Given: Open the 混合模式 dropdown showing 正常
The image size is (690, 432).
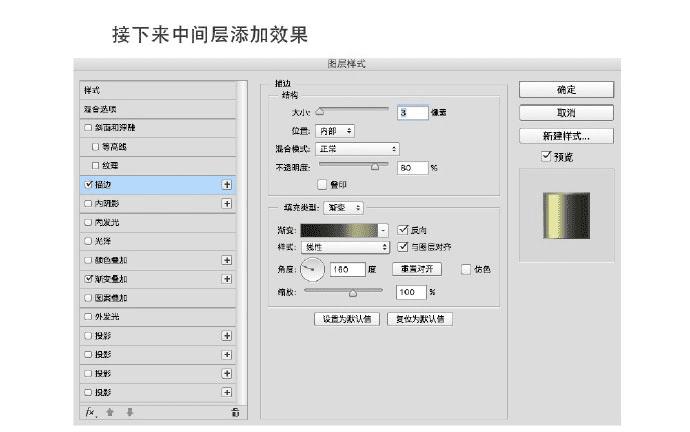Looking at the screenshot, I should (357, 149).
